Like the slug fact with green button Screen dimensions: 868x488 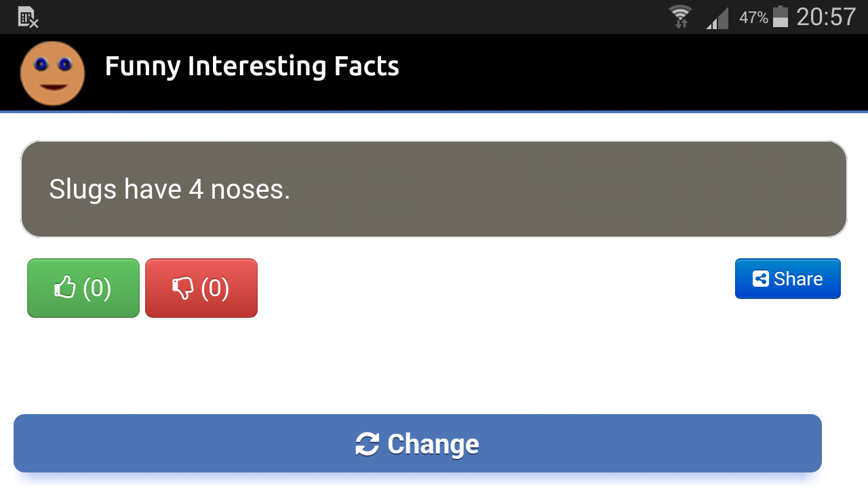(83, 288)
